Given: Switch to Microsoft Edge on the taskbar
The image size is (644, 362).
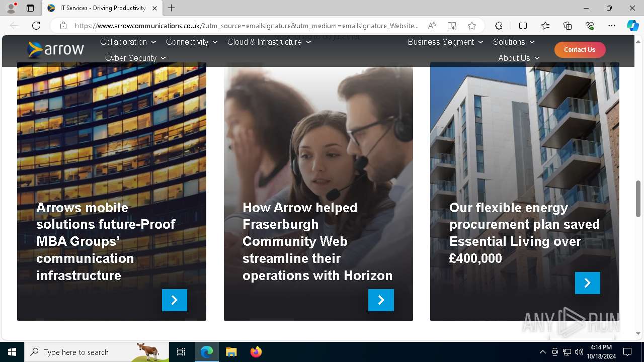Looking at the screenshot, I should click(207, 352).
